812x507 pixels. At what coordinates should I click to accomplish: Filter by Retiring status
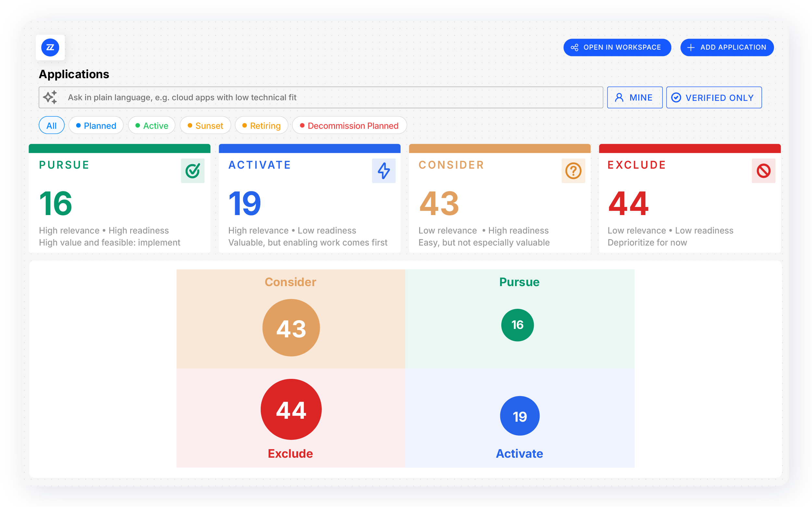pos(261,126)
